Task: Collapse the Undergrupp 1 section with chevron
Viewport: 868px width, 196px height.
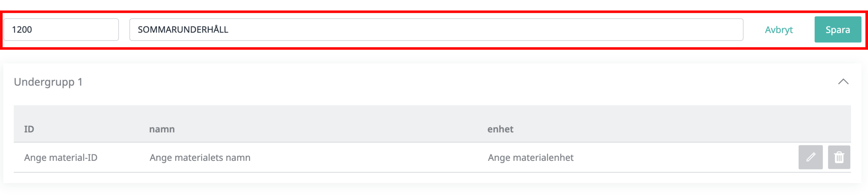Action: point(843,82)
